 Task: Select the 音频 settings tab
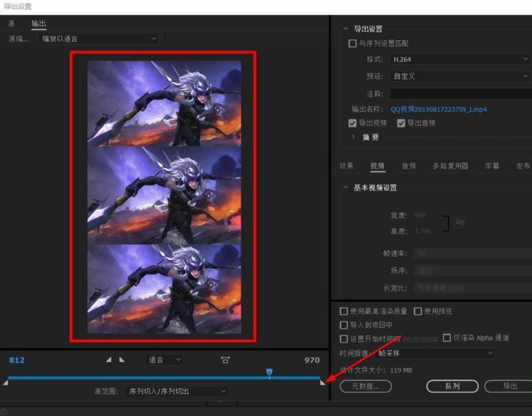(408, 165)
